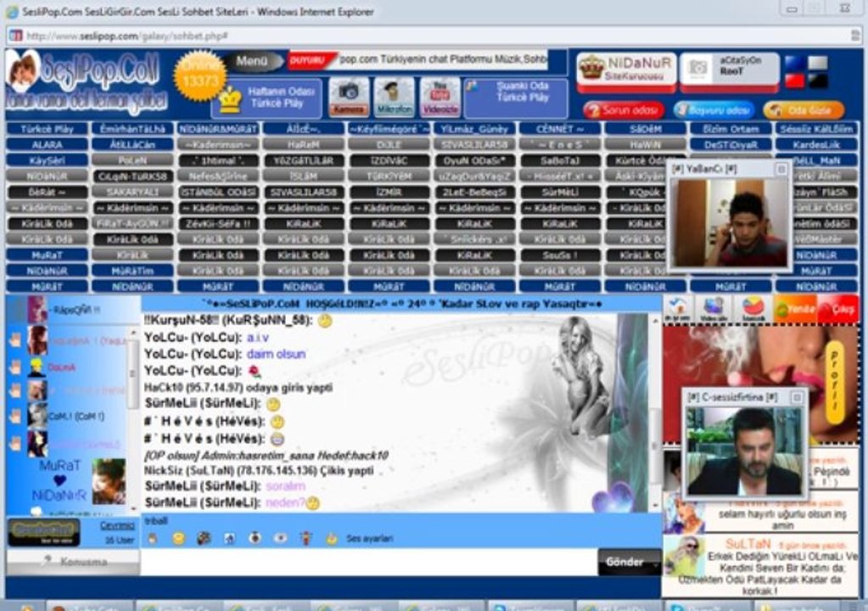Pick the hand emoji icon in chat toolbar
Viewport: 868px width, 611px height.
click(152, 538)
